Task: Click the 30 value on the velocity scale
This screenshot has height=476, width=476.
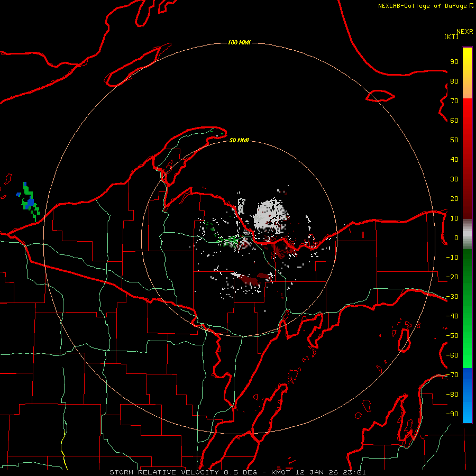Action: pos(454,179)
